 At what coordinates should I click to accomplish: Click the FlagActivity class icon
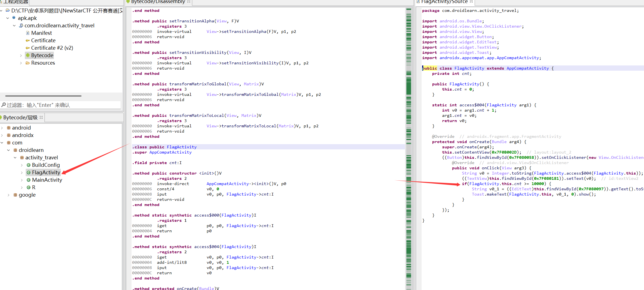[28, 172]
